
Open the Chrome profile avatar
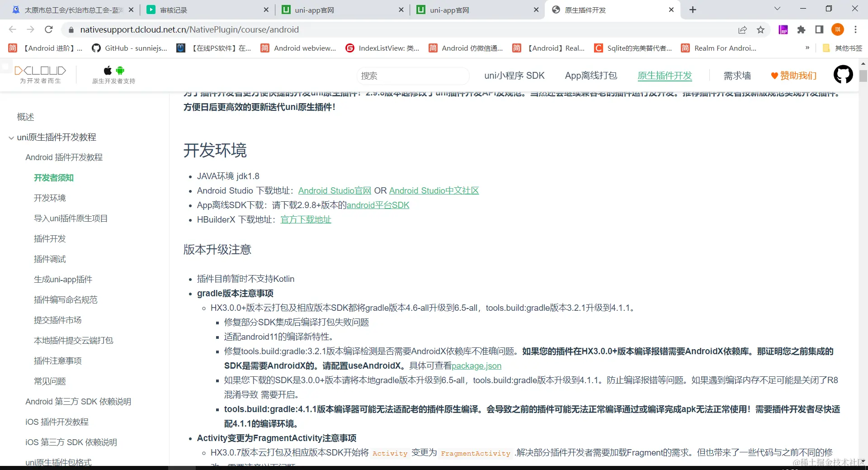pyautogui.click(x=838, y=29)
